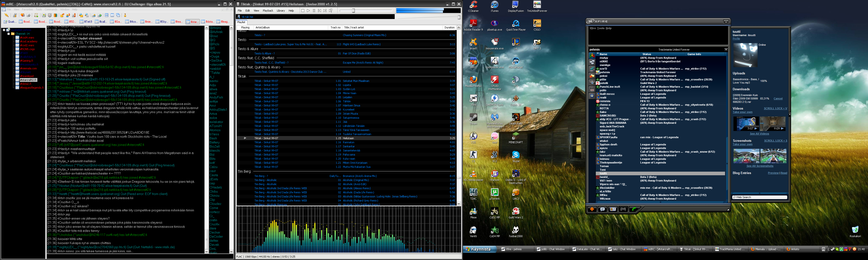Open 'TrackMania United' taskbar button
The height and width of the screenshot is (260, 868).
point(730,249)
